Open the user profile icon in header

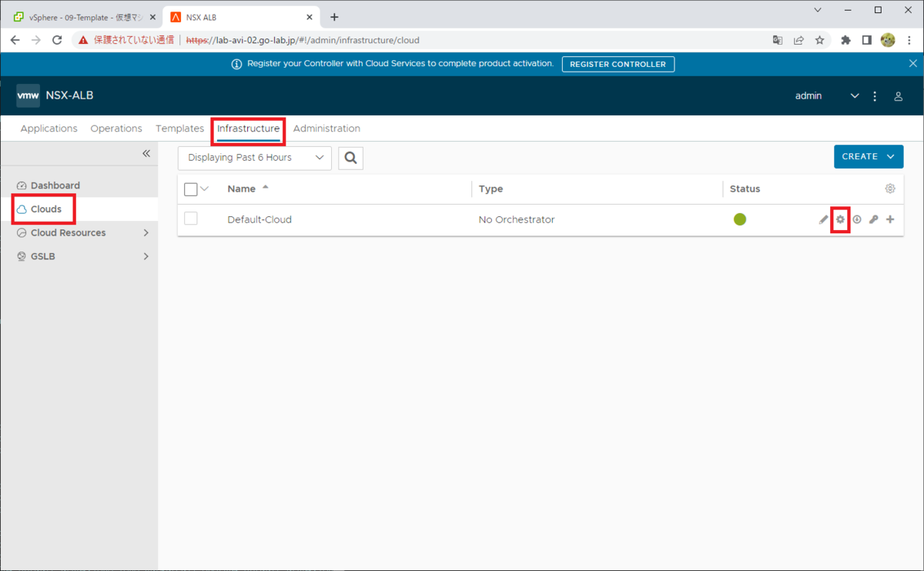[898, 96]
